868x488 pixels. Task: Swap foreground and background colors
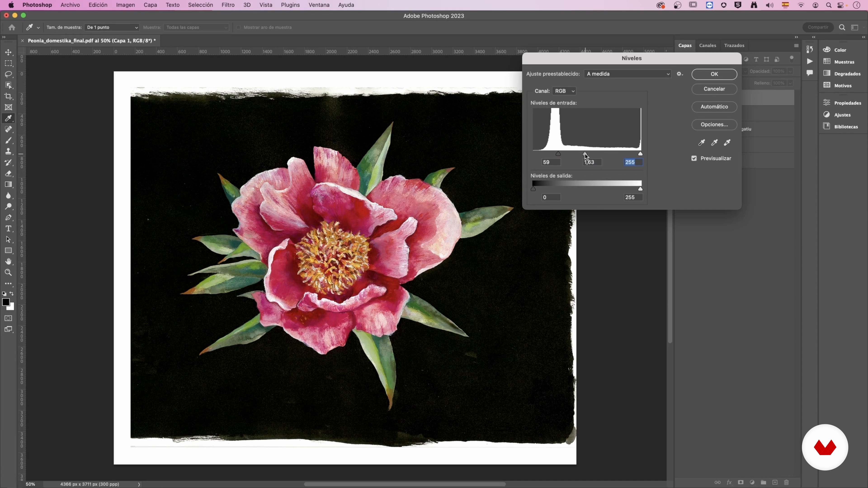coord(12,294)
